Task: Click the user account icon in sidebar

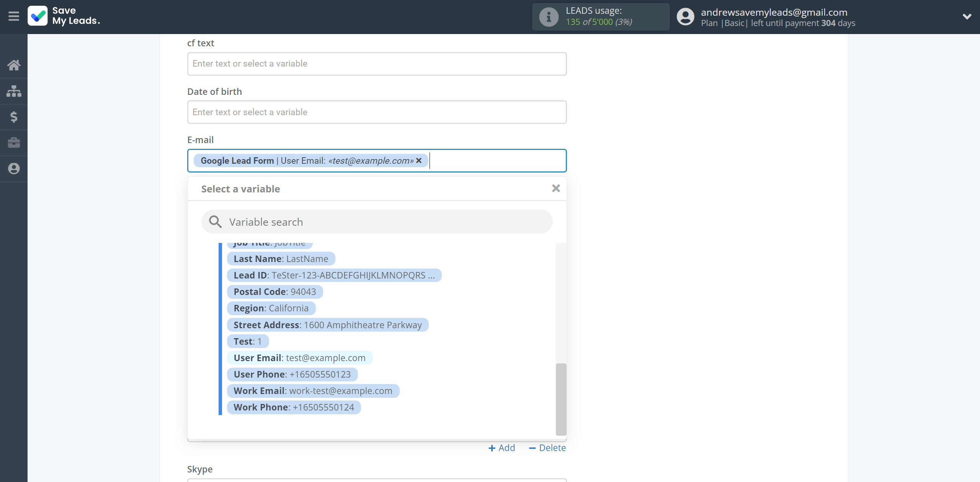Action: [x=14, y=168]
